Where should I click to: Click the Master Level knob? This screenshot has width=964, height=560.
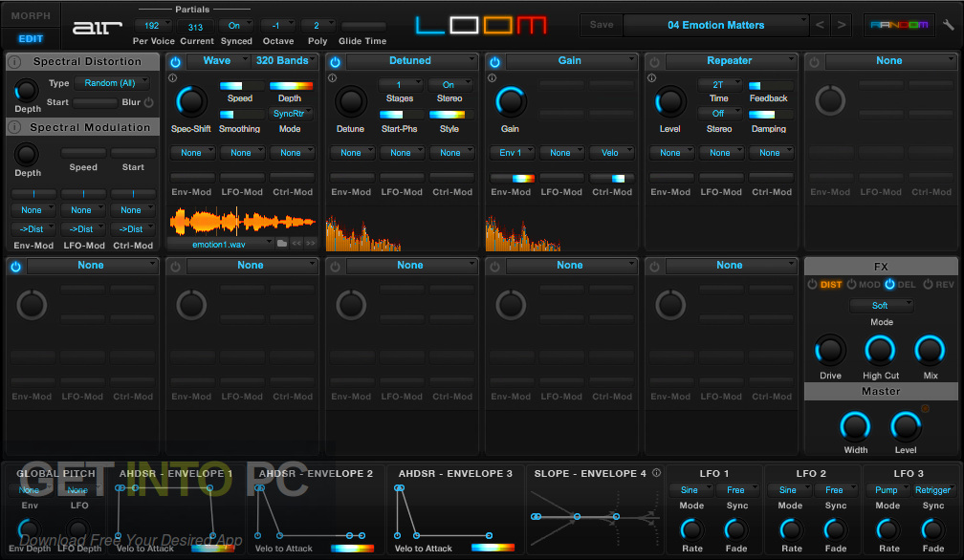[906, 427]
